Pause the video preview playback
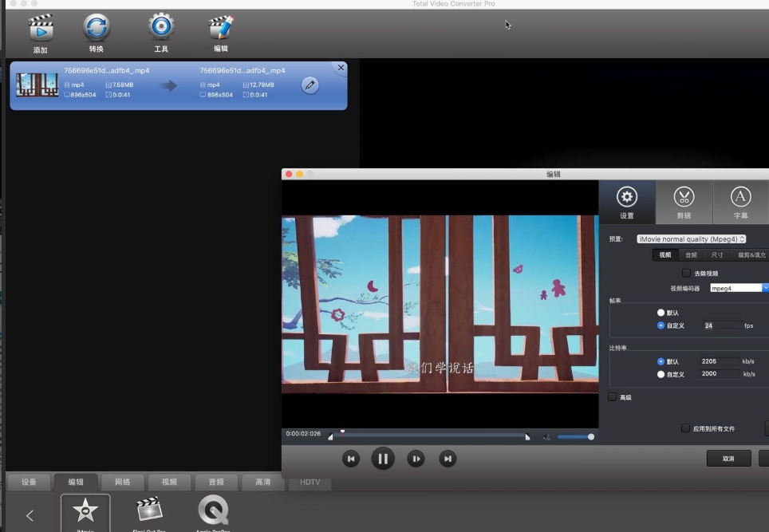This screenshot has width=769, height=532. (x=383, y=459)
